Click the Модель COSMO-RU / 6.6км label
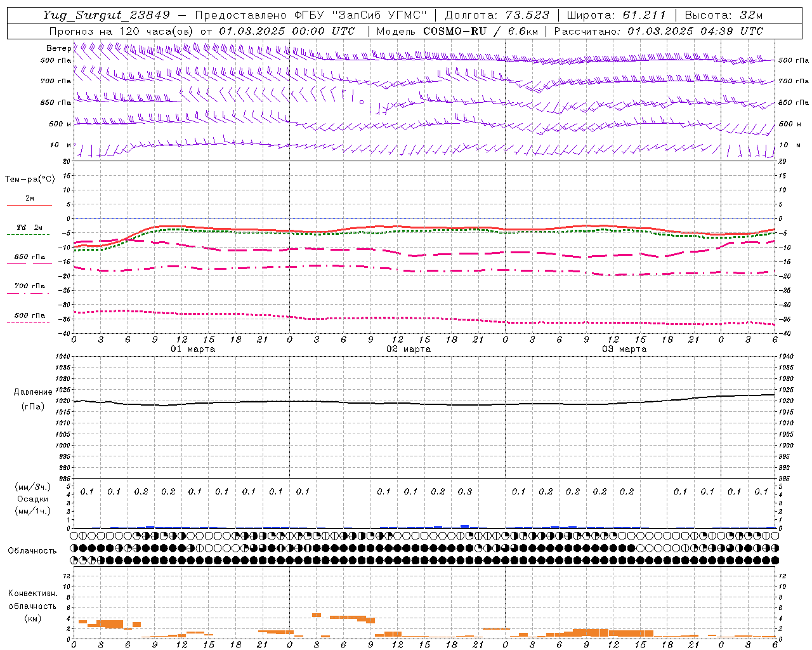 [x=457, y=31]
